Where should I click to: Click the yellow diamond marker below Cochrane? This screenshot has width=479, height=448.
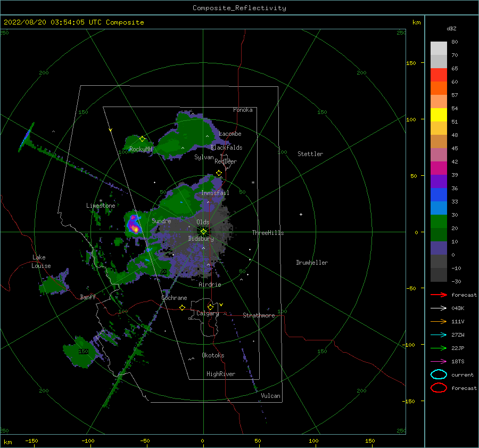point(182,307)
